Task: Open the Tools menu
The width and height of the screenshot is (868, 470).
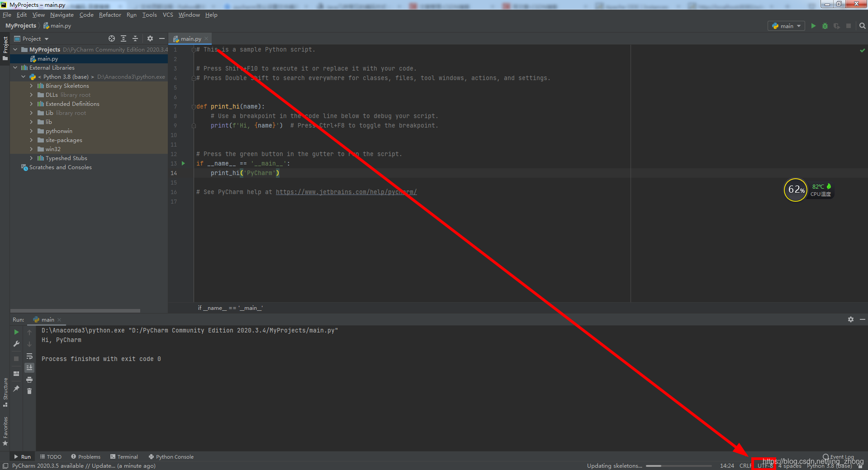Action: pos(149,15)
